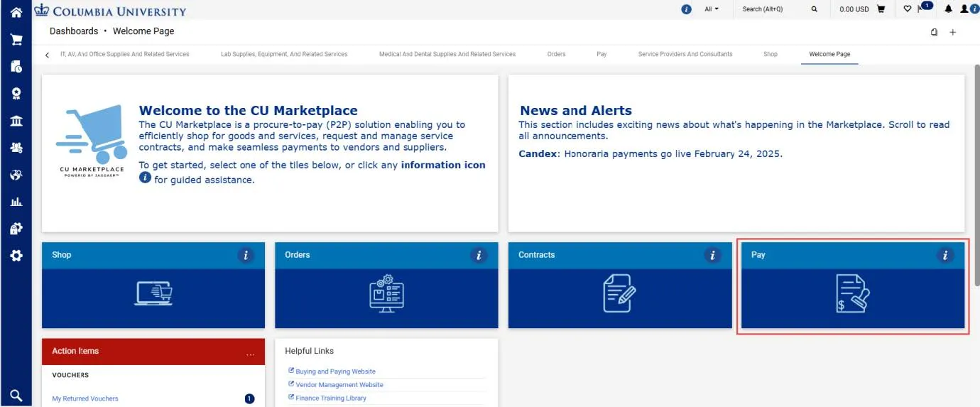Viewport: 980px width, 407px height.
Task: Open the bar chart reports sidebar icon
Action: click(16, 202)
